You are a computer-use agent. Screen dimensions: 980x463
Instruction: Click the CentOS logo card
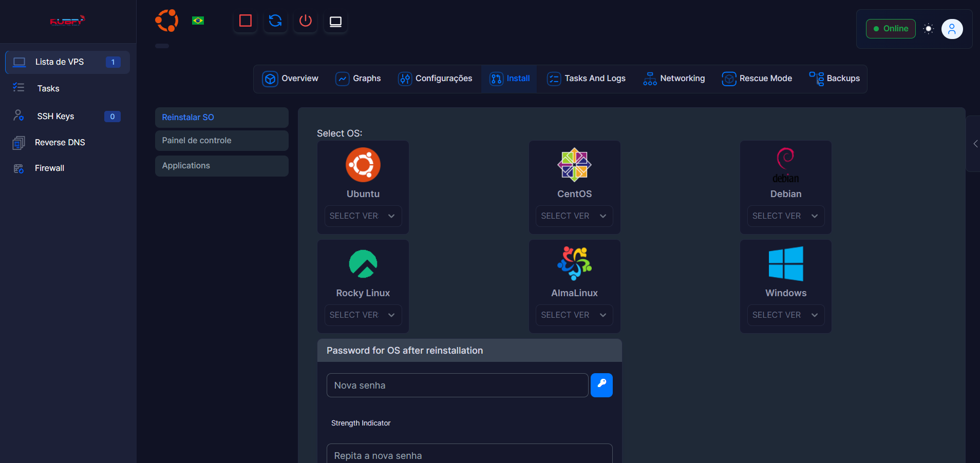574,165
